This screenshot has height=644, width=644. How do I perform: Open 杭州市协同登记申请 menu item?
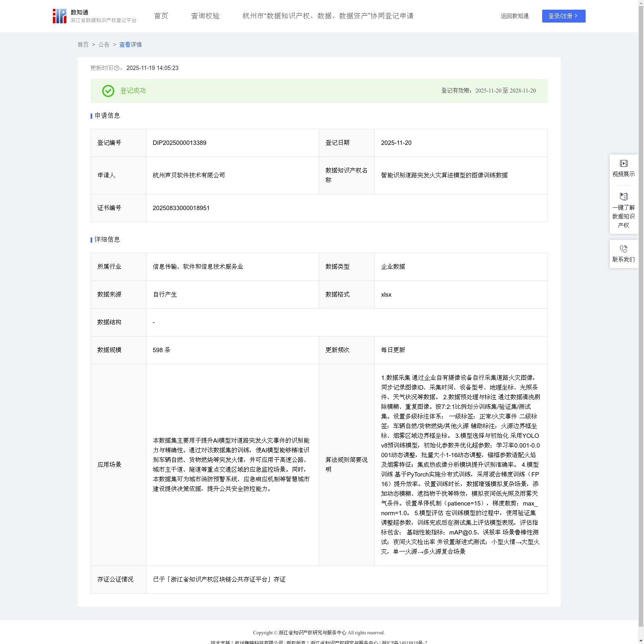pos(328,16)
